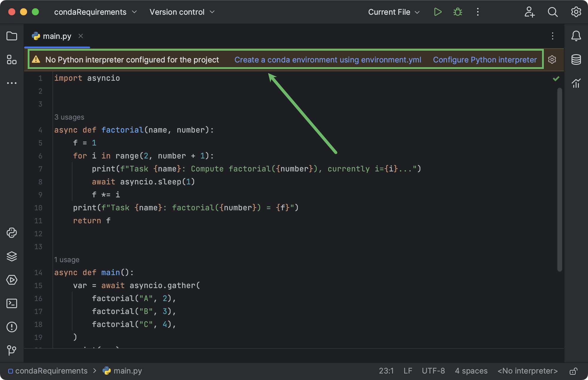Open the Problems tool window
The height and width of the screenshot is (380, 588).
(x=12, y=327)
